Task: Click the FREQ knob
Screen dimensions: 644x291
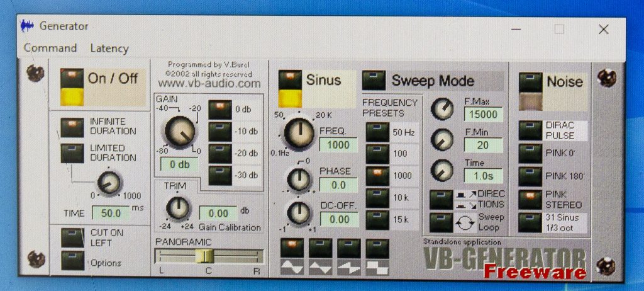Action: [x=299, y=134]
